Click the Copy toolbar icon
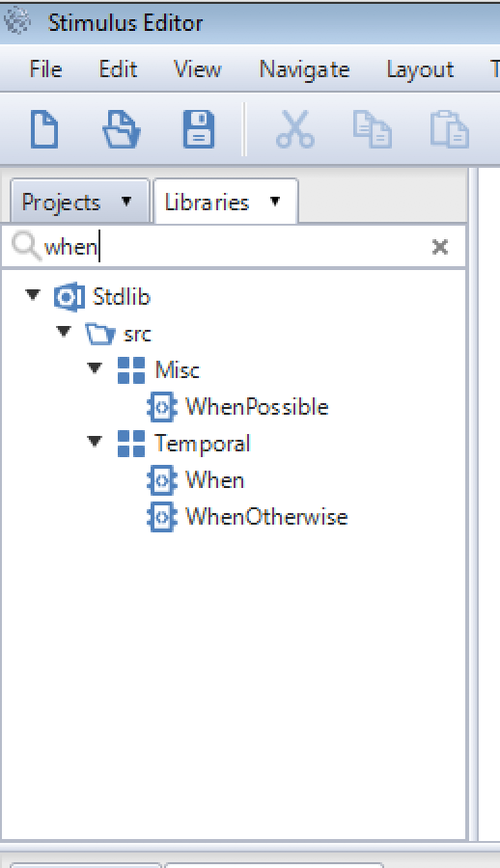This screenshot has width=500, height=868. 372,129
